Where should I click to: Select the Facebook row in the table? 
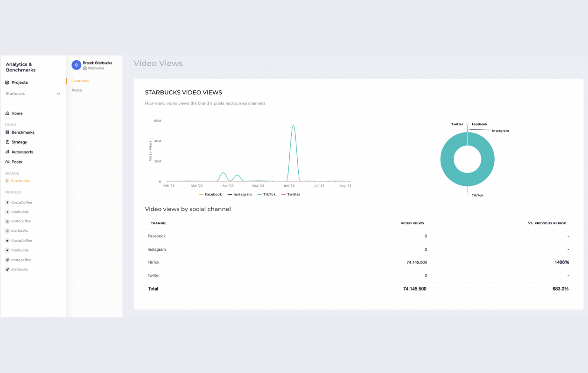click(358, 236)
